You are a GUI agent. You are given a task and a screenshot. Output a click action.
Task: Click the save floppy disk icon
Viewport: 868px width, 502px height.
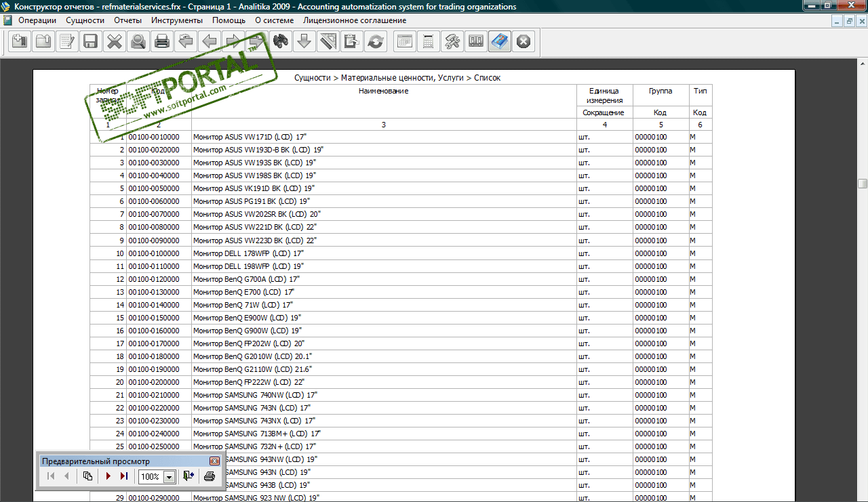[x=90, y=42]
